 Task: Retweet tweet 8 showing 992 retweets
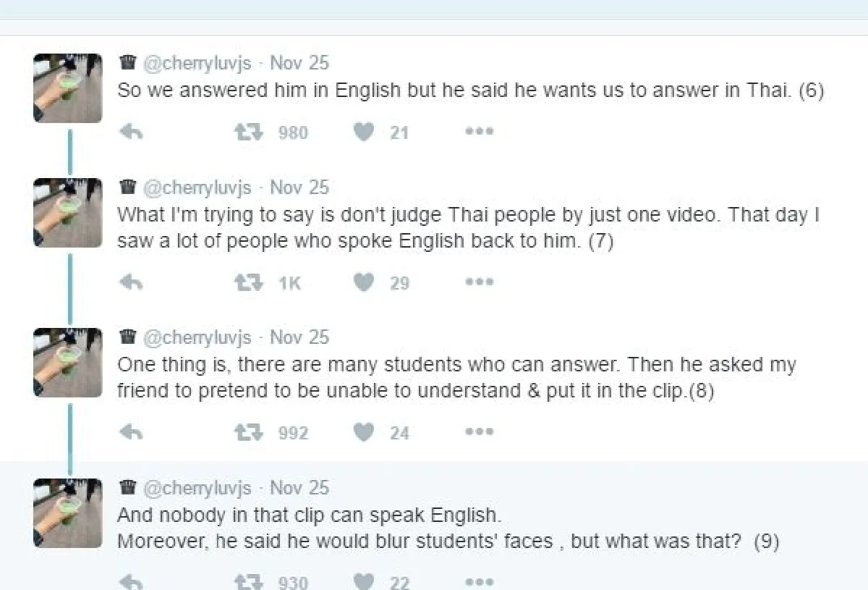247,431
